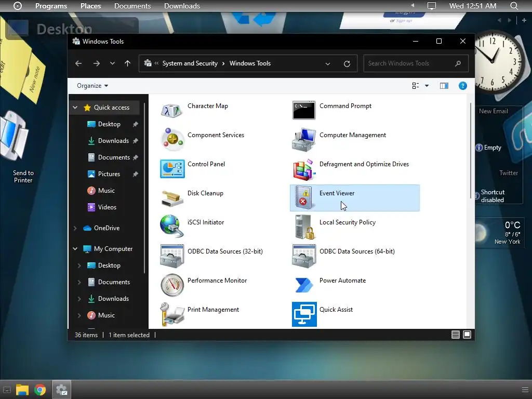The image size is (532, 399).
Task: Open the Places menu in top bar
Action: 90,6
